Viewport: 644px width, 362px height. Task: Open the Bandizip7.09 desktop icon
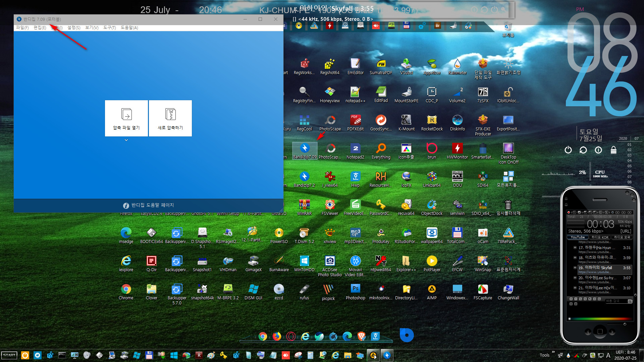pos(305,151)
